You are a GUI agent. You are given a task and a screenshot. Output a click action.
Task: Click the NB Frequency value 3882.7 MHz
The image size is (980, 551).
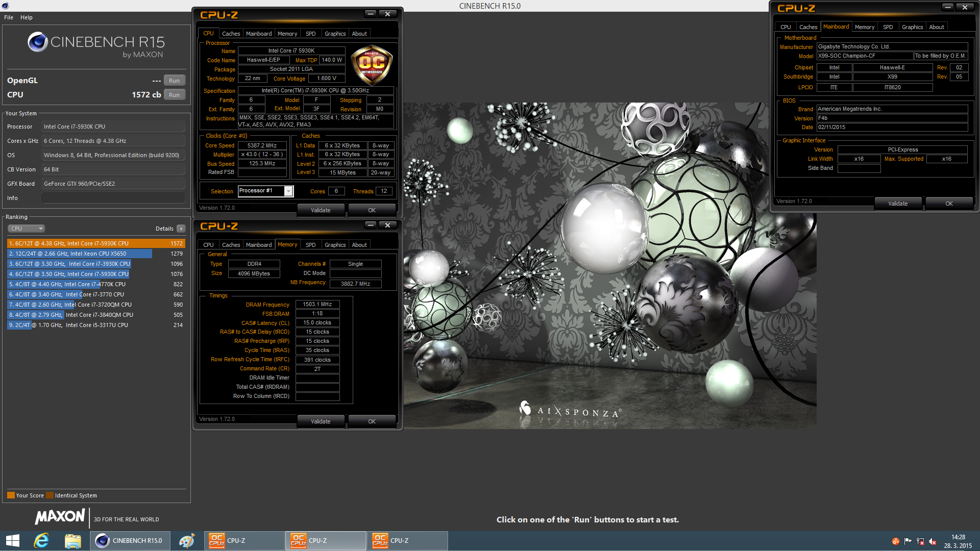tap(355, 284)
